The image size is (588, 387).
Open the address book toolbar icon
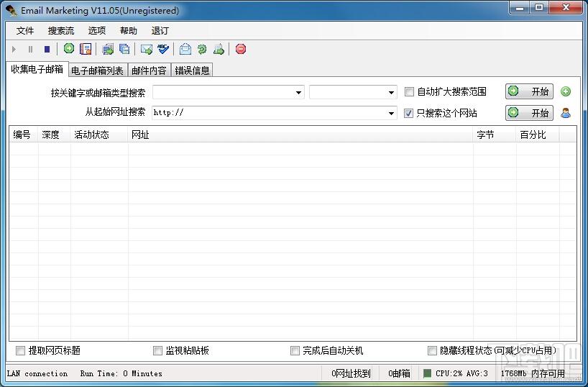point(86,49)
